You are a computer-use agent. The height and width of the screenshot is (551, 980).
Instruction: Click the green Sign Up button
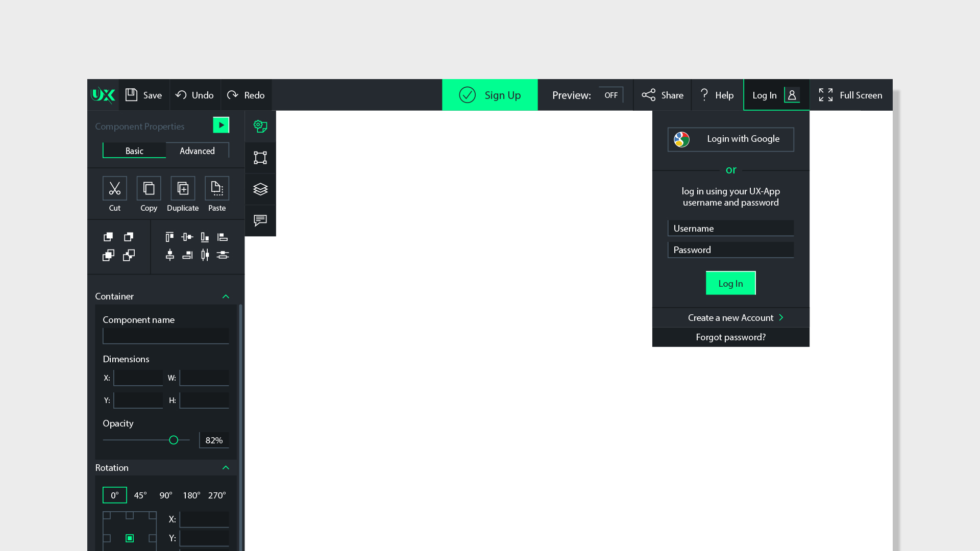[489, 95]
